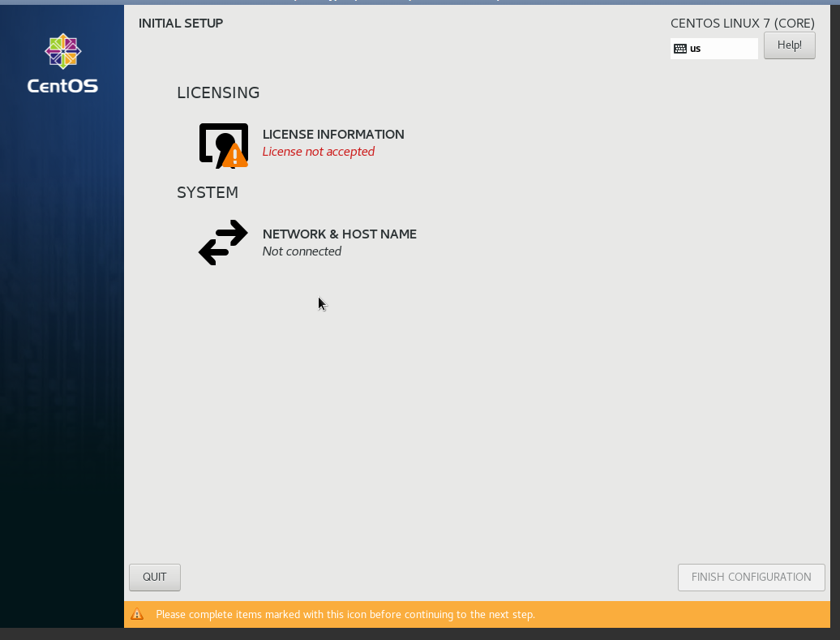Click the warning triangle in the orange bar
The height and width of the screenshot is (640, 840).
pyautogui.click(x=137, y=614)
